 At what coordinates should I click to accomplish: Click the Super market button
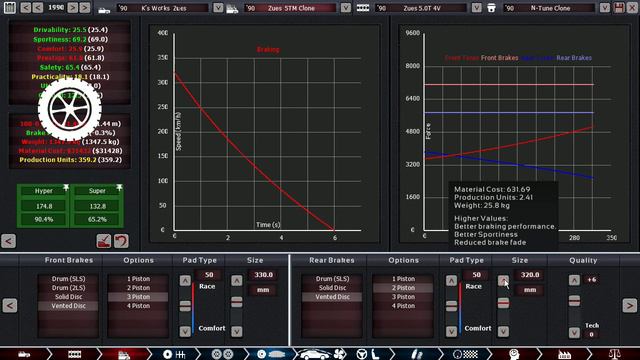point(97,191)
